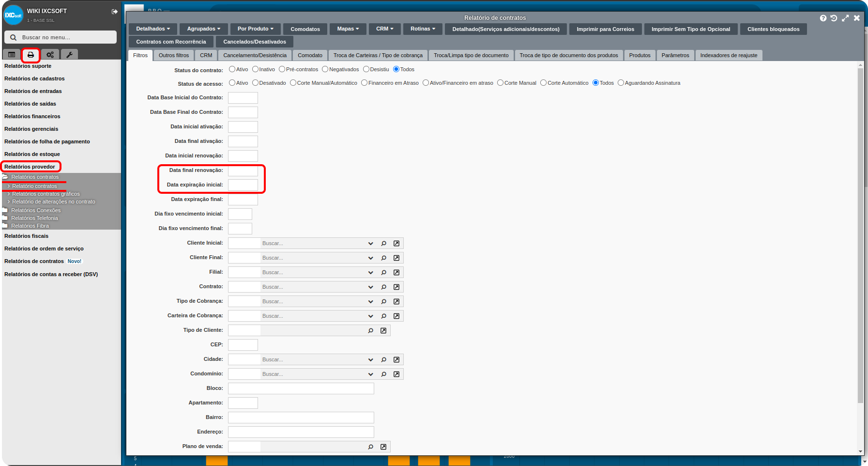Switch to Comodato tab
This screenshot has height=466, width=868.
point(310,55)
